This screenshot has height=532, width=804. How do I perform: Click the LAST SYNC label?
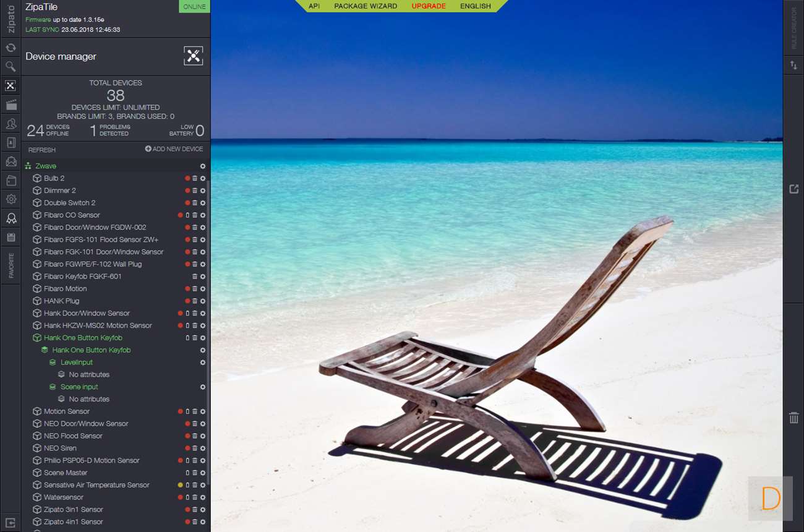(x=42, y=30)
